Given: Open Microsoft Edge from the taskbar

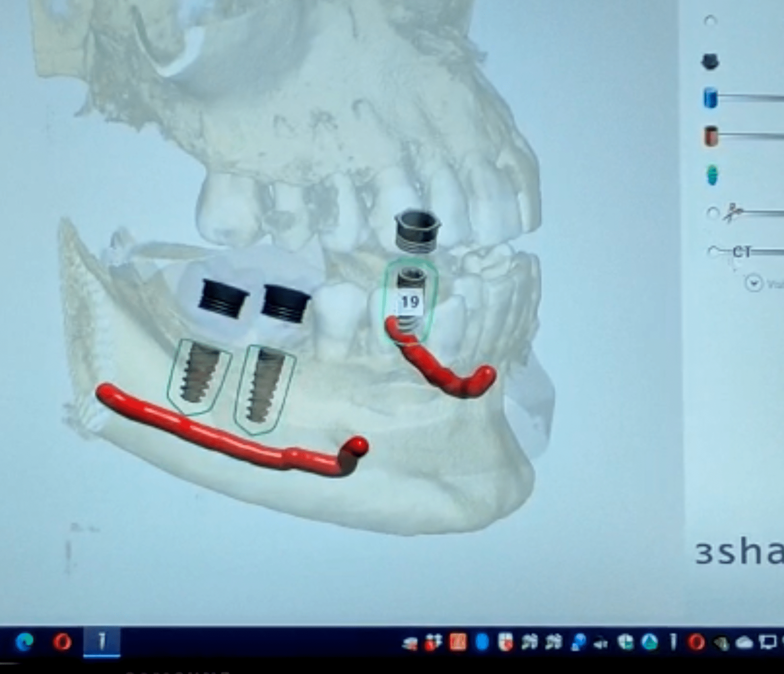Looking at the screenshot, I should (24, 643).
